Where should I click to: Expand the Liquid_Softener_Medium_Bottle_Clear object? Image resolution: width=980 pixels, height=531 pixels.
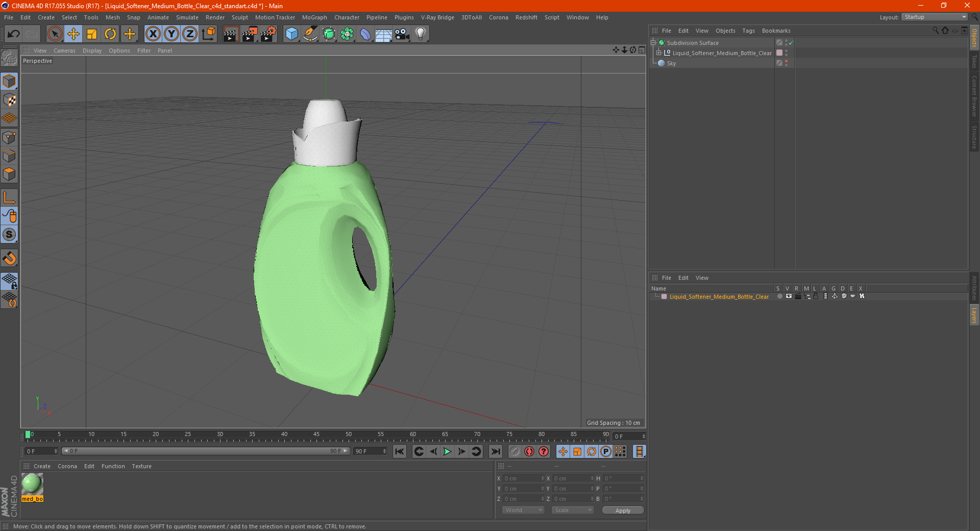[x=659, y=53]
